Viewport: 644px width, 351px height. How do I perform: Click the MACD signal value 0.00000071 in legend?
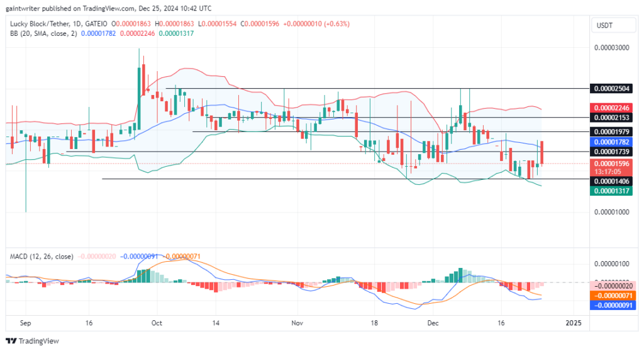pyautogui.click(x=182, y=256)
